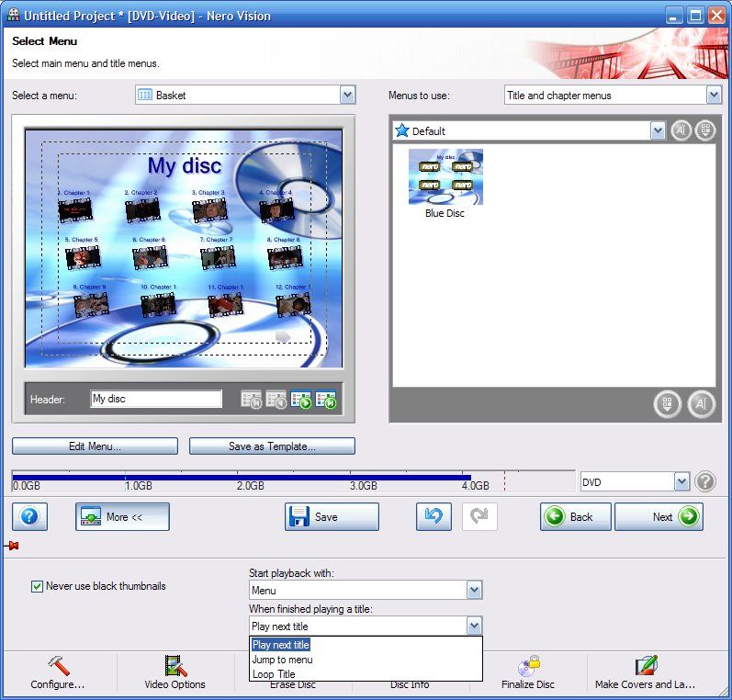Click the first menu page navigation icon
Image resolution: width=732 pixels, height=700 pixels.
(x=251, y=400)
